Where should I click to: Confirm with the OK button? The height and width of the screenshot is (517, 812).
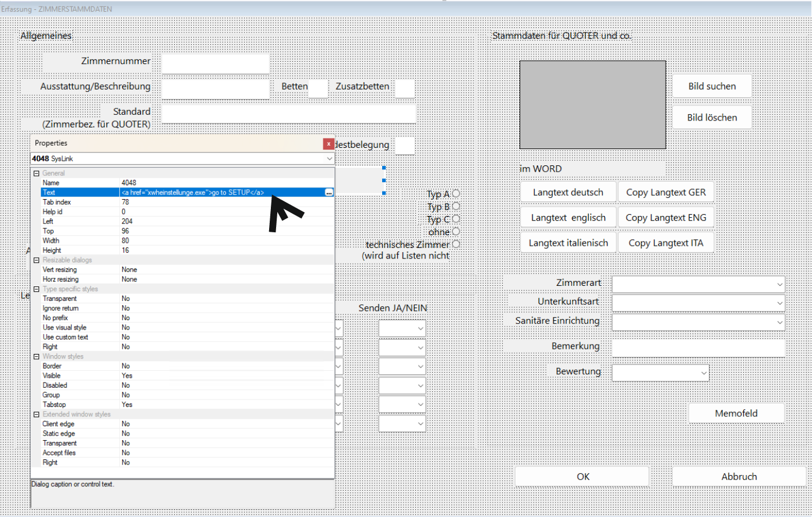582,476
